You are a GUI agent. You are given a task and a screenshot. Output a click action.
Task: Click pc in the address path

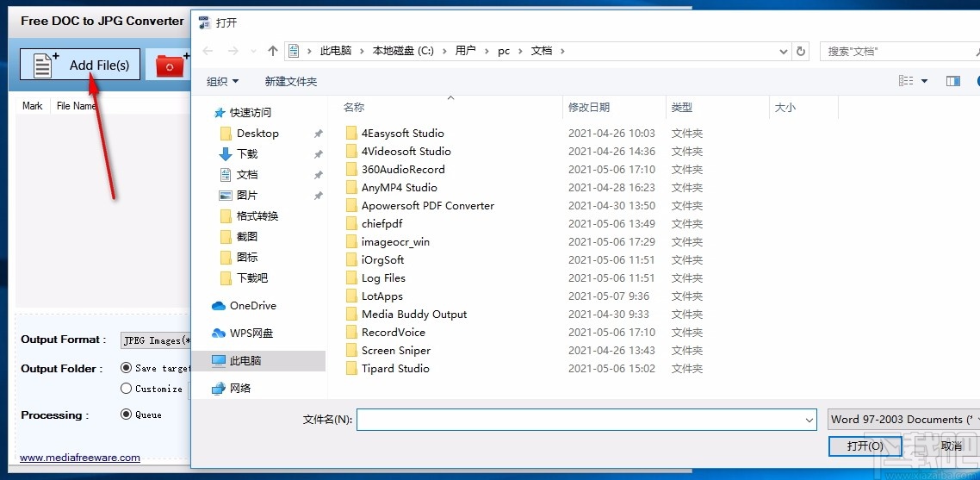coord(504,51)
